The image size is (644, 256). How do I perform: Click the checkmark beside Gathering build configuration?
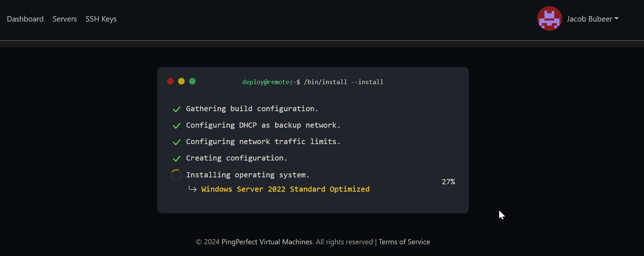click(177, 109)
